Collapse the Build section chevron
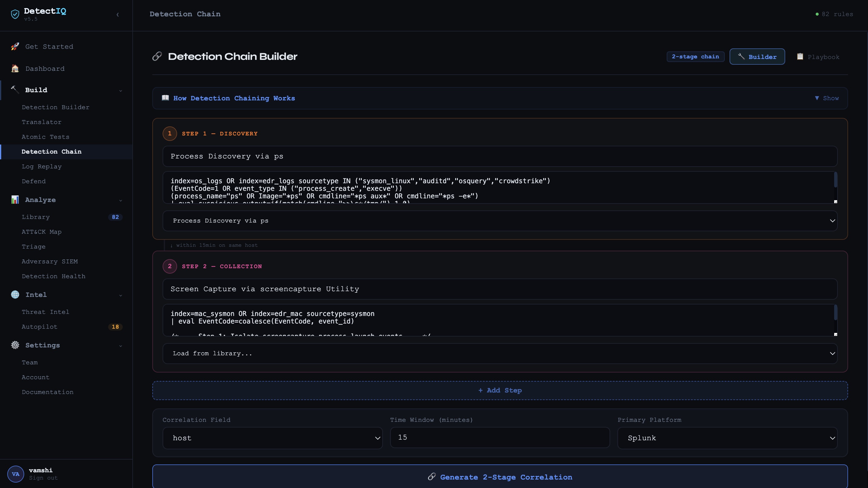 pos(121,90)
